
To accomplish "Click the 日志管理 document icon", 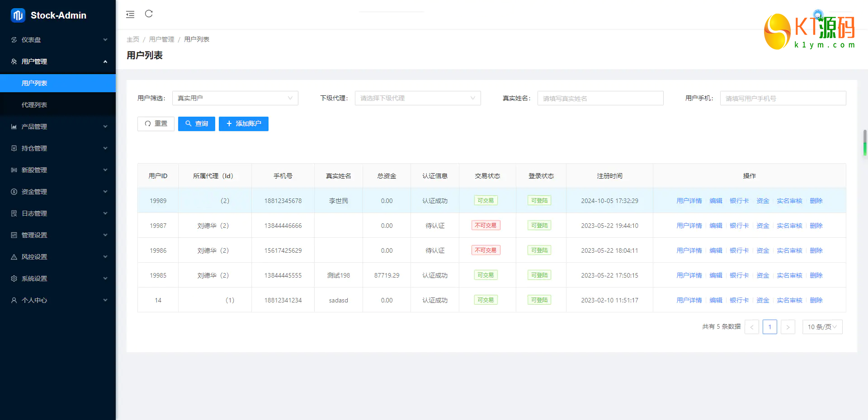I will pyautogui.click(x=14, y=213).
